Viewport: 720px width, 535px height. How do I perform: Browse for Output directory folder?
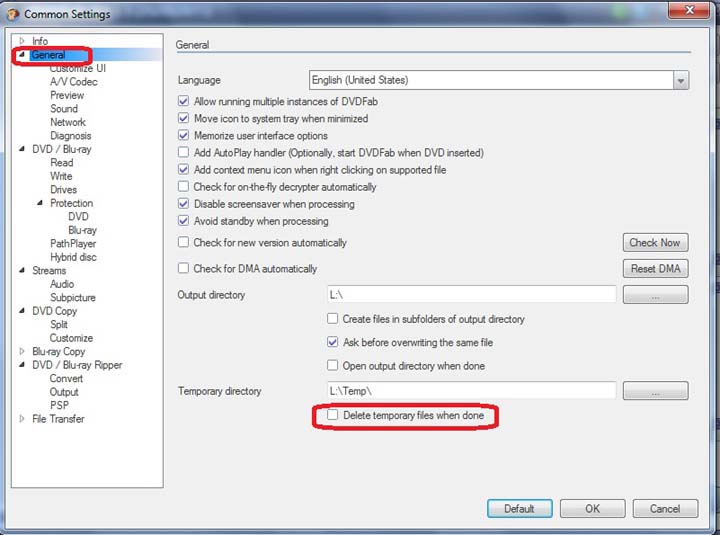pyautogui.click(x=655, y=295)
